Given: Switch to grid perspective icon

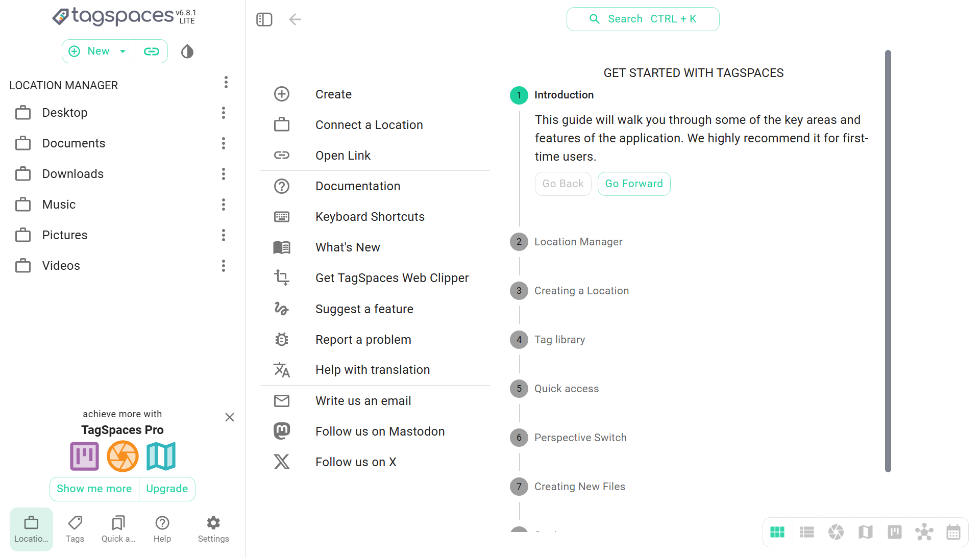Looking at the screenshot, I should coord(777,532).
